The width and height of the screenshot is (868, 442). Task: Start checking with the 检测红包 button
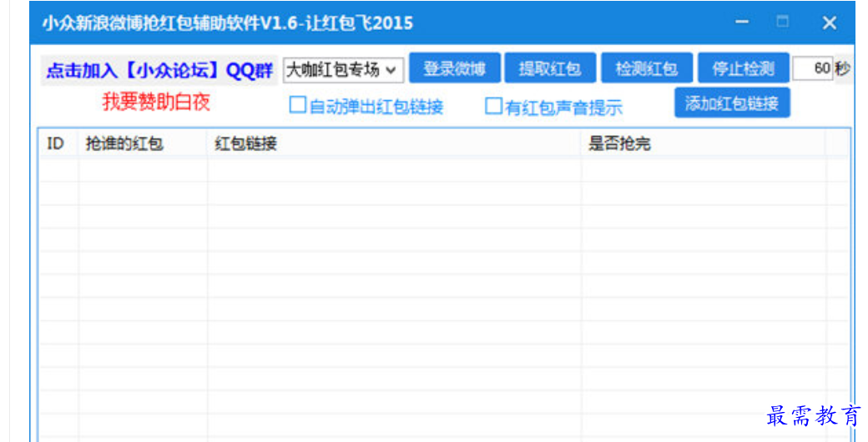[647, 68]
